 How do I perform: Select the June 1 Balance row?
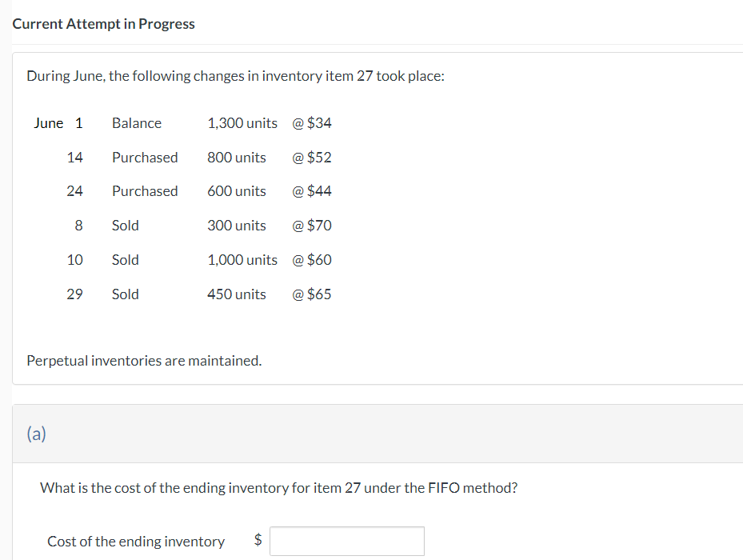pyautogui.click(x=136, y=123)
